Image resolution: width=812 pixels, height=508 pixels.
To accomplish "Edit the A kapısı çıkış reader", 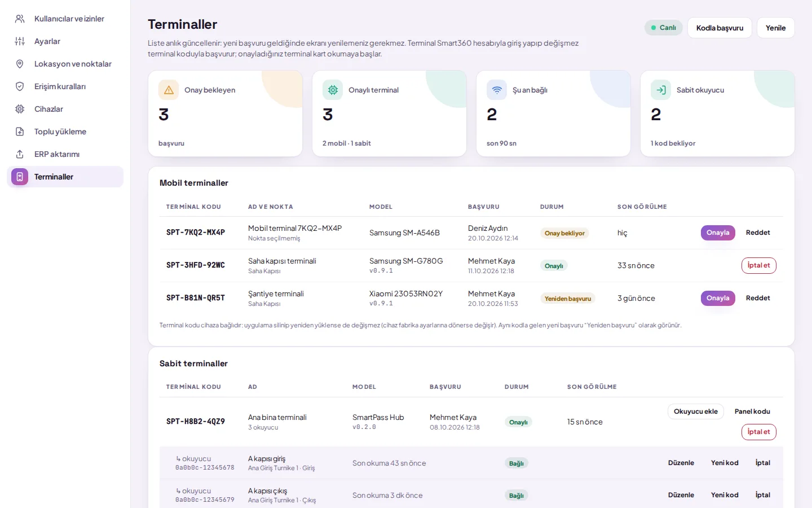I will (681, 495).
